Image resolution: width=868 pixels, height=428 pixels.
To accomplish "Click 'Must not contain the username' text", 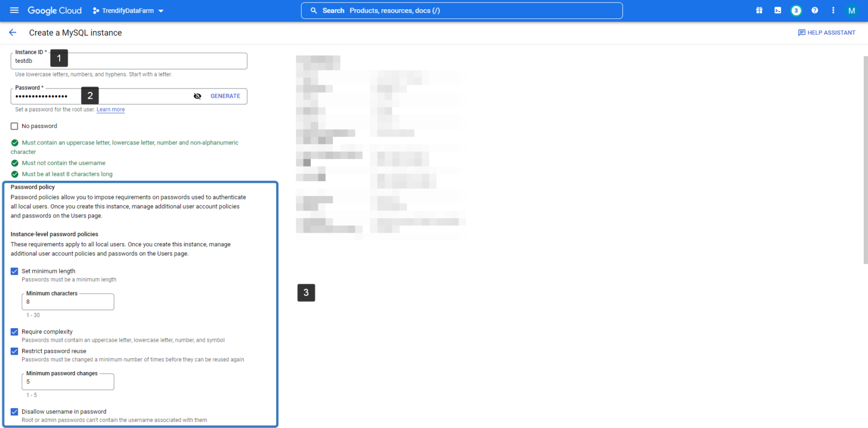I will (x=63, y=163).
